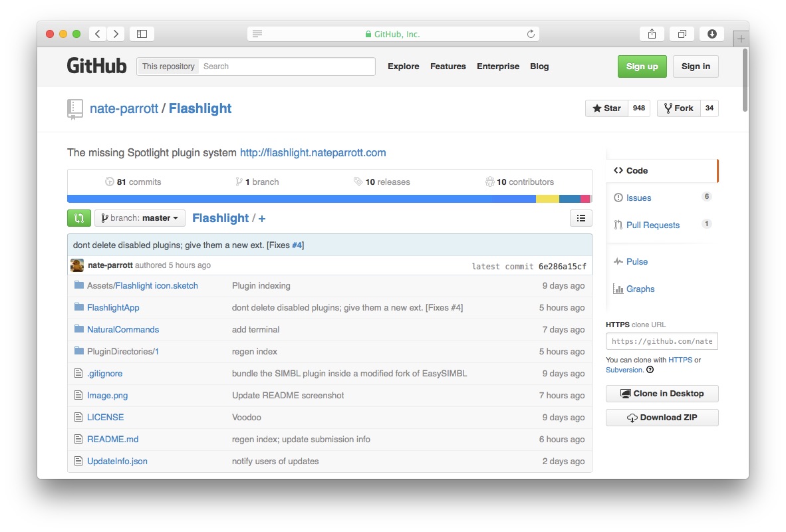Open the Image.png file
Viewport: 786px width, 532px height.
[x=107, y=395]
